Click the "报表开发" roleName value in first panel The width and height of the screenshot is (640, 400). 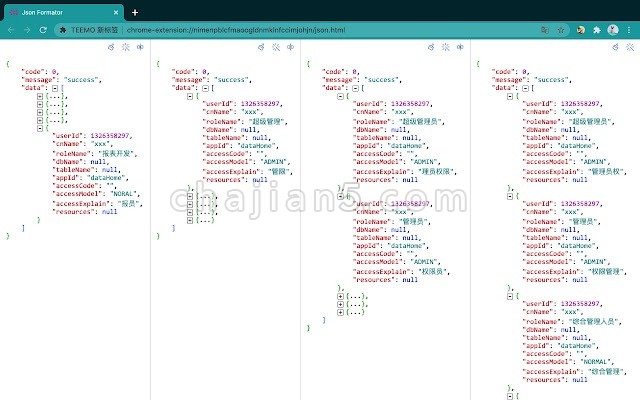pyautogui.click(x=116, y=154)
